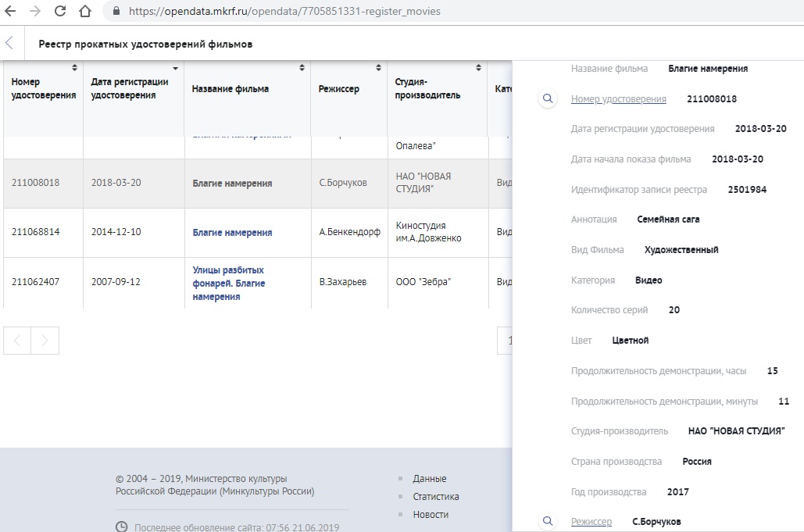
Task: Go to browser home page icon
Action: click(85, 11)
